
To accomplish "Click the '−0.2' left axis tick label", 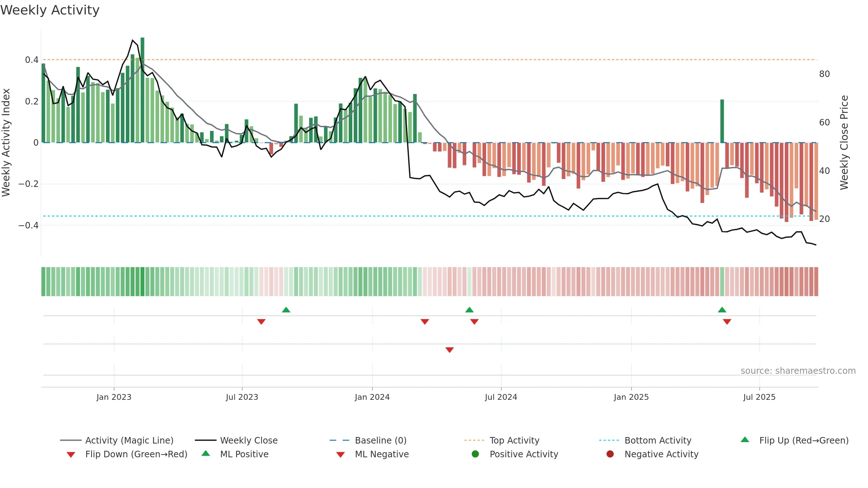I will (x=29, y=184).
